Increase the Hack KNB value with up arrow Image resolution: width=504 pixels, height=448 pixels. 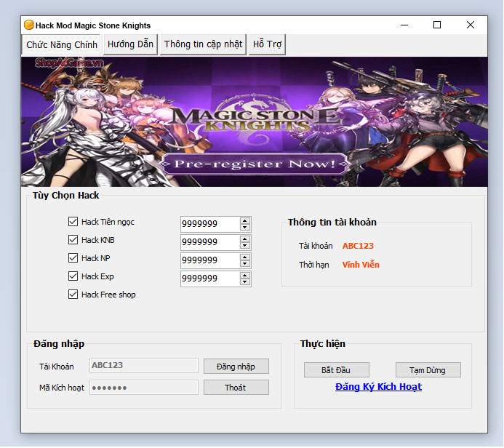click(x=245, y=239)
